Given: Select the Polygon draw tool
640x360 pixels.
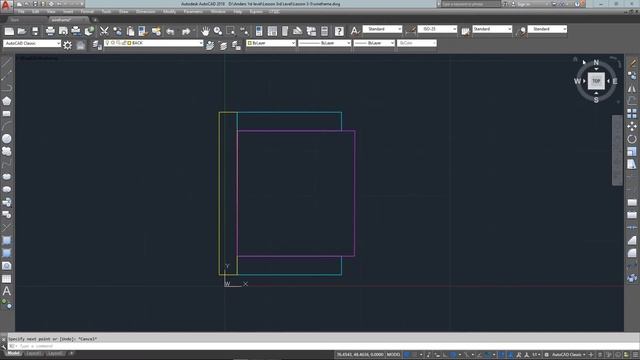Looking at the screenshot, I should click(7, 101).
